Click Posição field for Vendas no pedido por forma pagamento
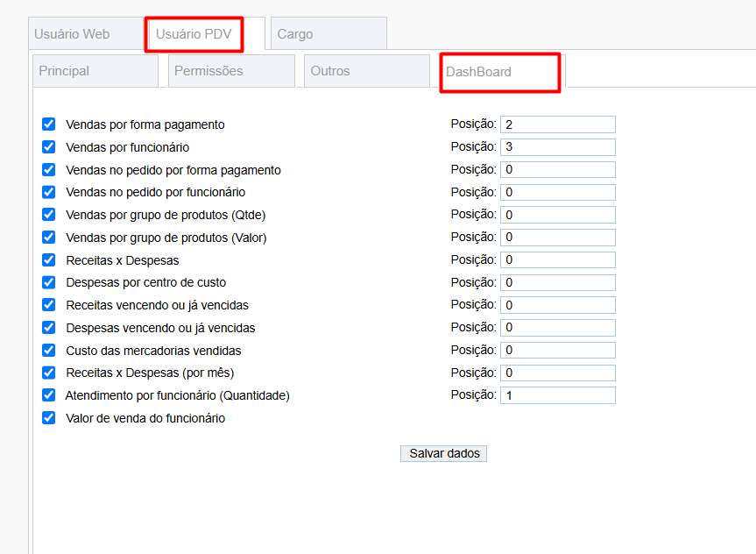Viewport: 756px width, 554px height. 558,170
